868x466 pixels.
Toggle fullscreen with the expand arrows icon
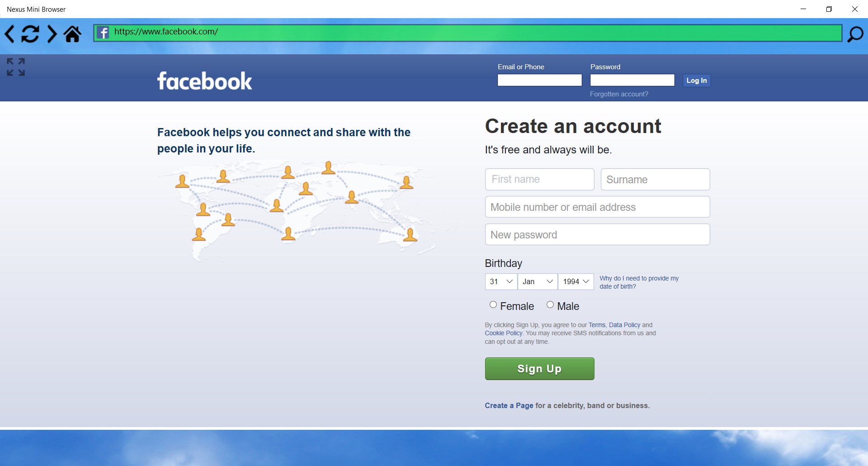point(16,67)
